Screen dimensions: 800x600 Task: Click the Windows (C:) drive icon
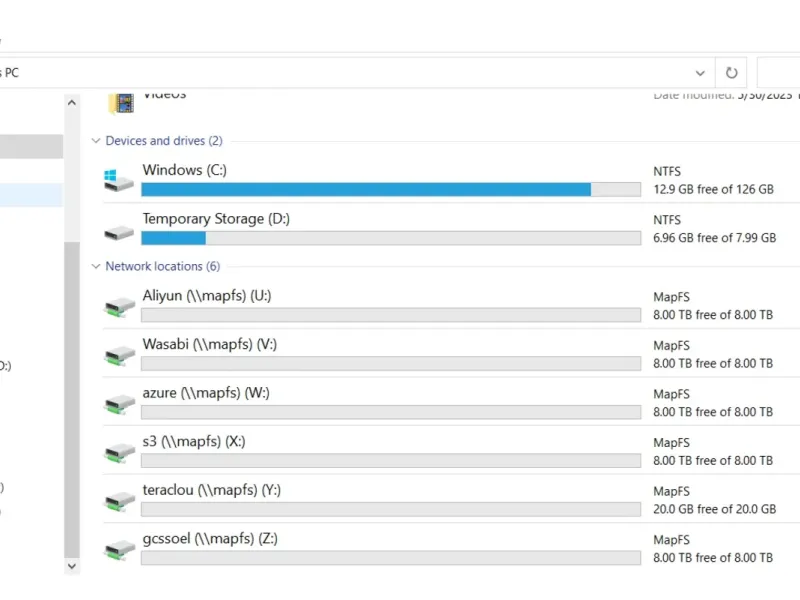point(119,181)
